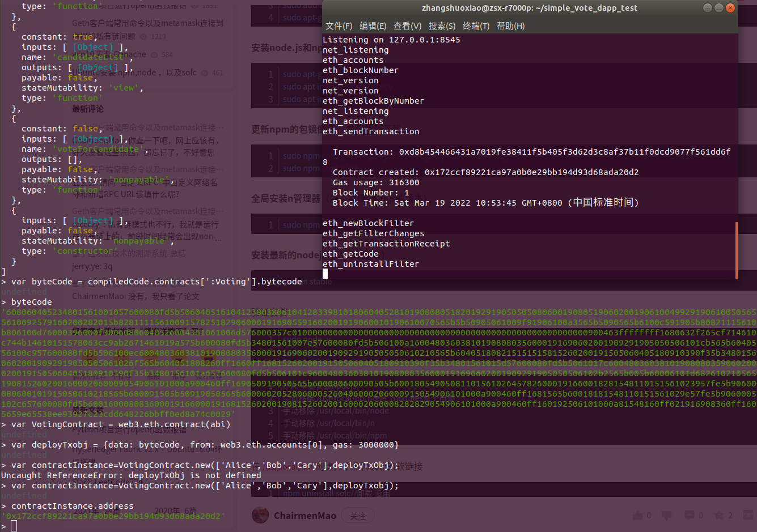
Task: Open the 查看(V) terminal menu
Action: point(407,26)
